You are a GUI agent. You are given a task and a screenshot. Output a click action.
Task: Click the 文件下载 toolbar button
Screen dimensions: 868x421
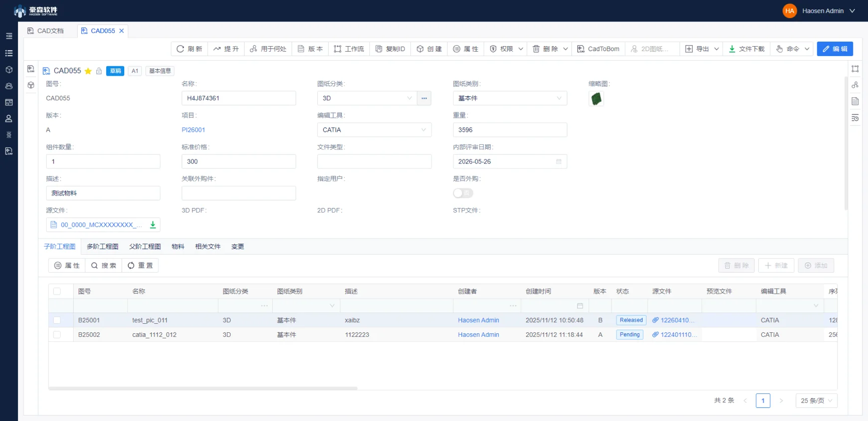[746, 49]
